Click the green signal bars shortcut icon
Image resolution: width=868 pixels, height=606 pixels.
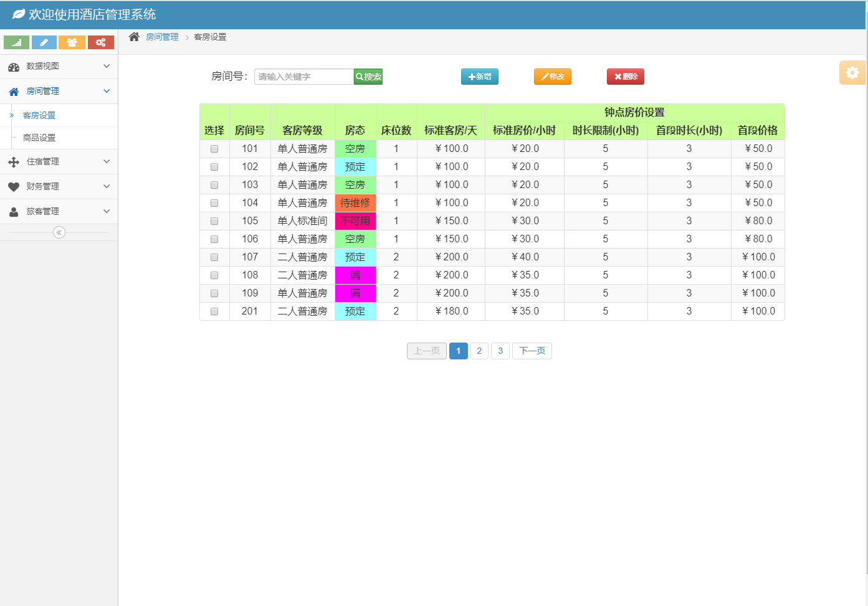pyautogui.click(x=16, y=42)
